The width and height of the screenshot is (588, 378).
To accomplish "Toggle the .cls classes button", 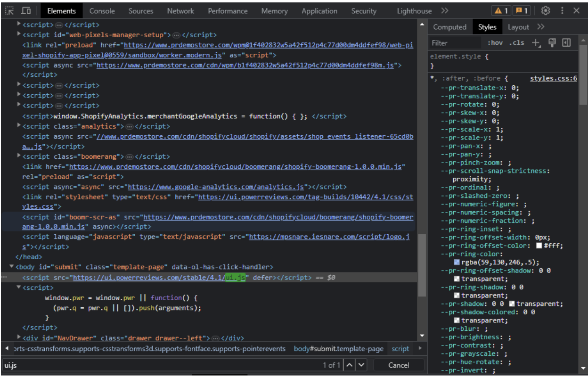I will coord(517,43).
